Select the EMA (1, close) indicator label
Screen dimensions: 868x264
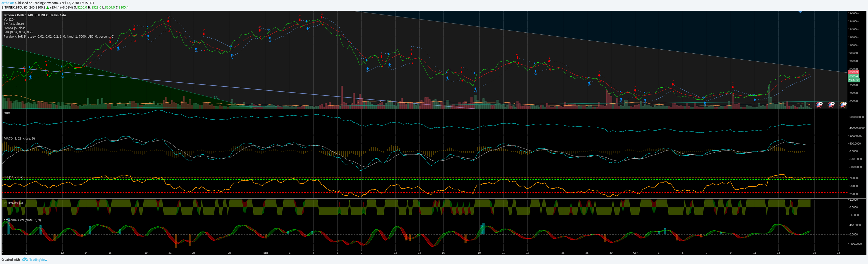(14, 24)
